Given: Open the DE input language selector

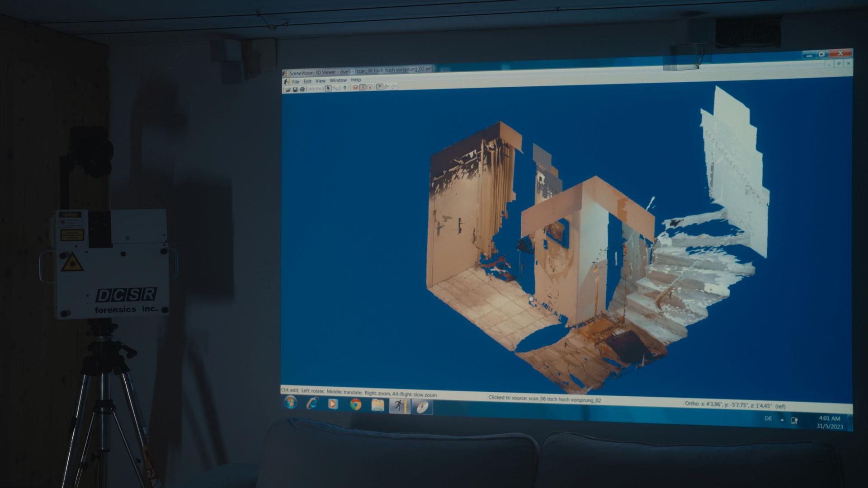Looking at the screenshot, I should point(768,419).
